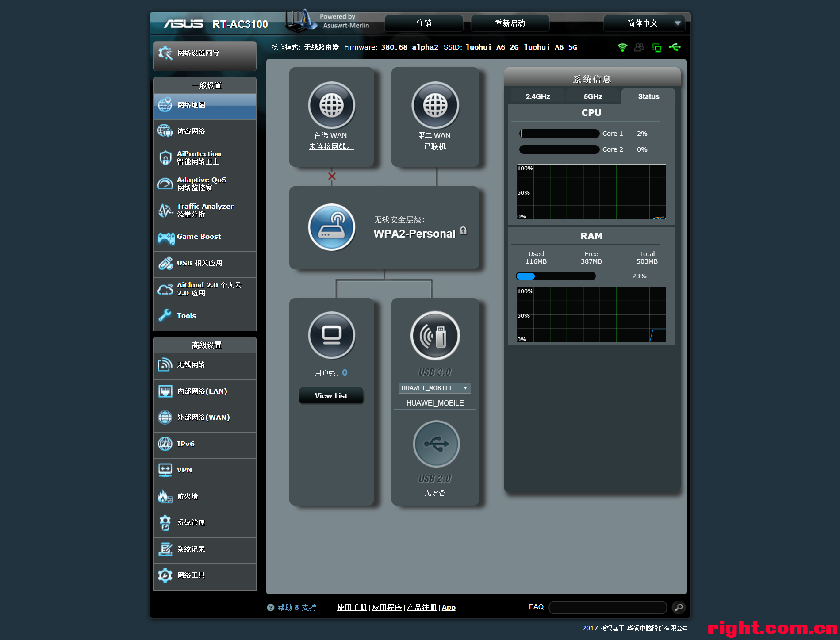Open network tools gear icon
This screenshot has width=840, height=640.
click(x=165, y=575)
